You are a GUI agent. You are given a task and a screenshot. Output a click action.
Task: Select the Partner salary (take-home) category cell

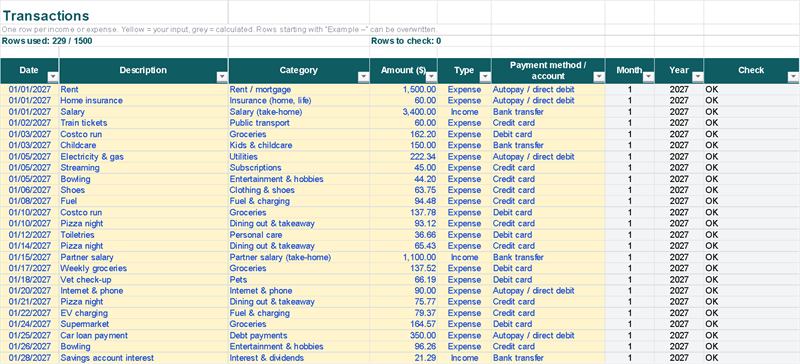tap(299, 257)
